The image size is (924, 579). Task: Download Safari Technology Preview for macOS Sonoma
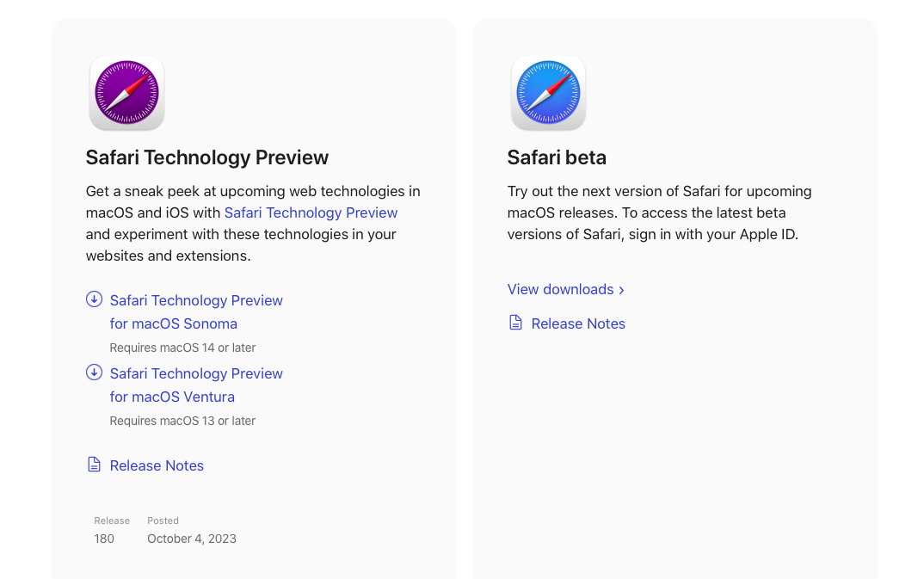click(x=196, y=311)
